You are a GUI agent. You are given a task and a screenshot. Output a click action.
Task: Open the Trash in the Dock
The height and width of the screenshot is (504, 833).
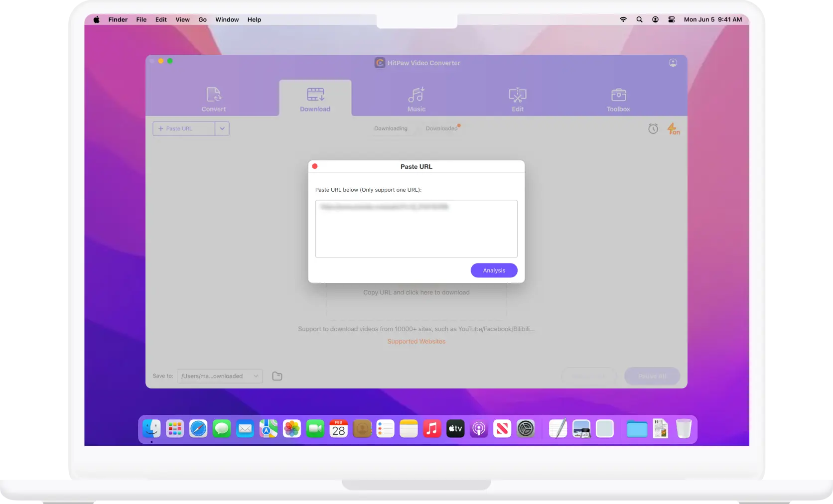[684, 429]
